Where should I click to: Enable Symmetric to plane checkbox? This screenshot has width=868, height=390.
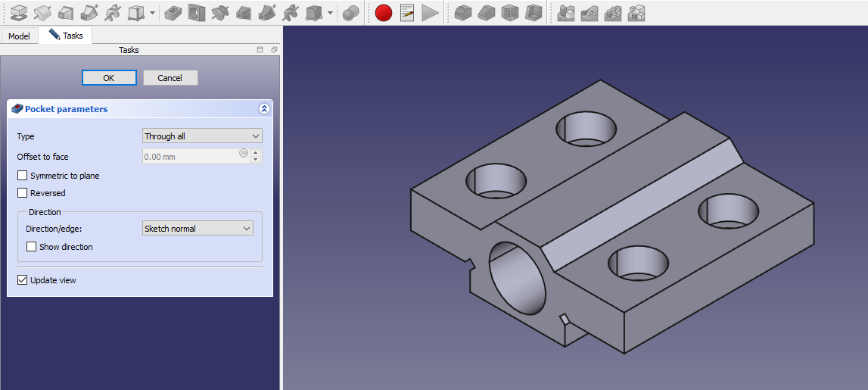(x=23, y=176)
